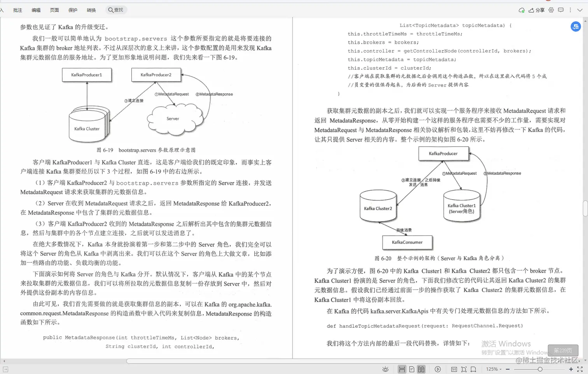Click the actual size 1:1 icon
Viewport: 588px width, 374px height.
(x=454, y=369)
